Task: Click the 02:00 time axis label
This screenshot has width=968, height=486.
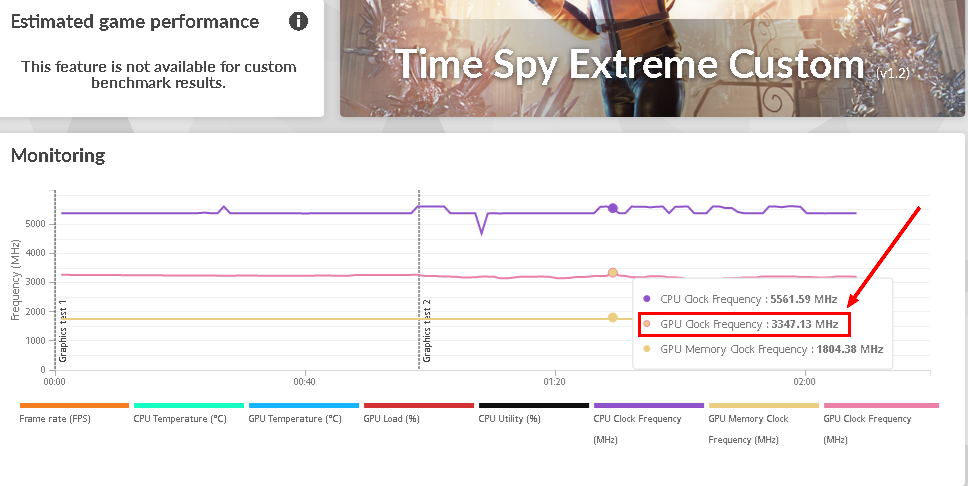Action: 804,382
